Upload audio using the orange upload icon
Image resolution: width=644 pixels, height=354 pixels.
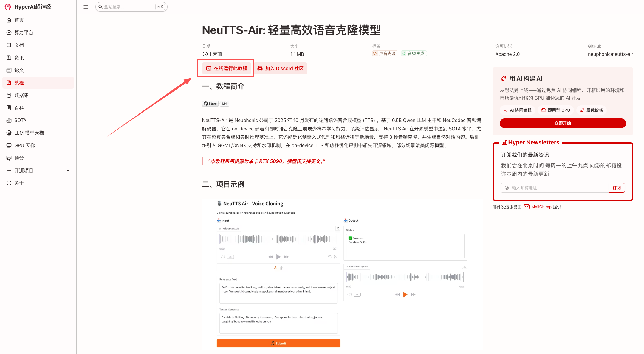point(275,267)
